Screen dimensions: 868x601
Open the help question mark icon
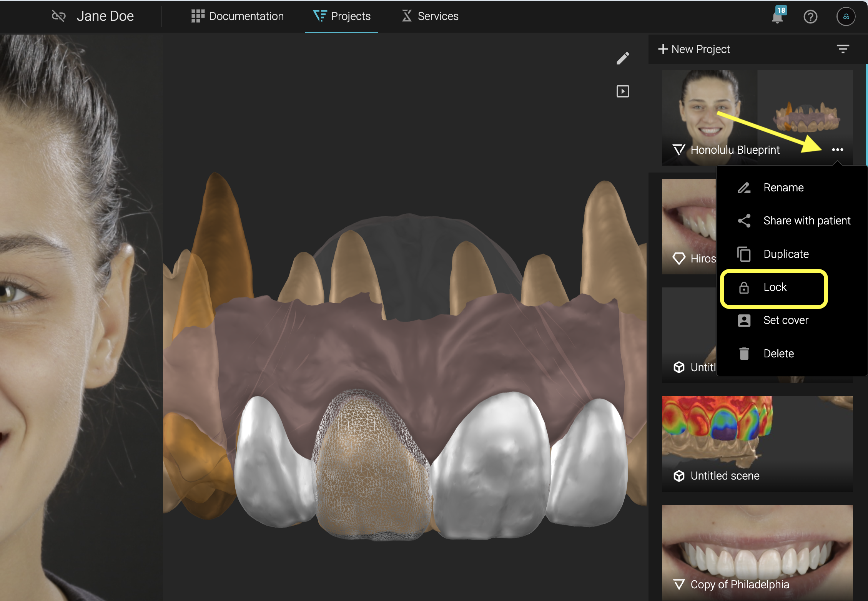pos(810,17)
